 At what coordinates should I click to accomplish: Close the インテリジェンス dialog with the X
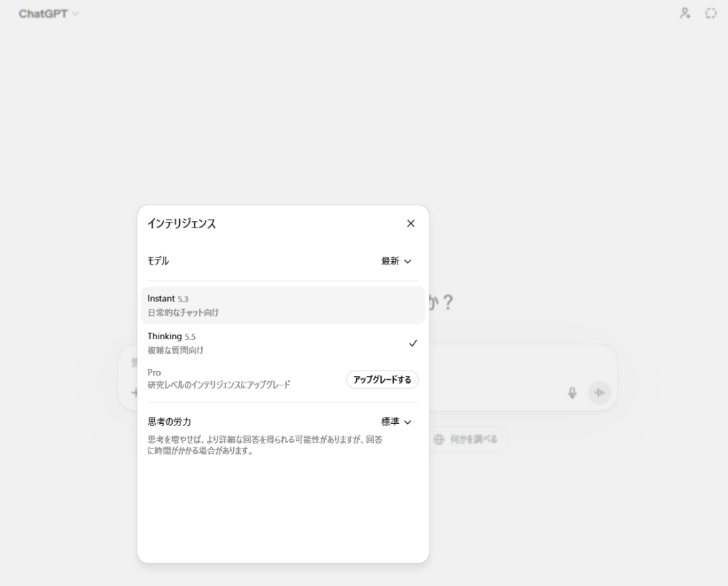pyautogui.click(x=410, y=223)
